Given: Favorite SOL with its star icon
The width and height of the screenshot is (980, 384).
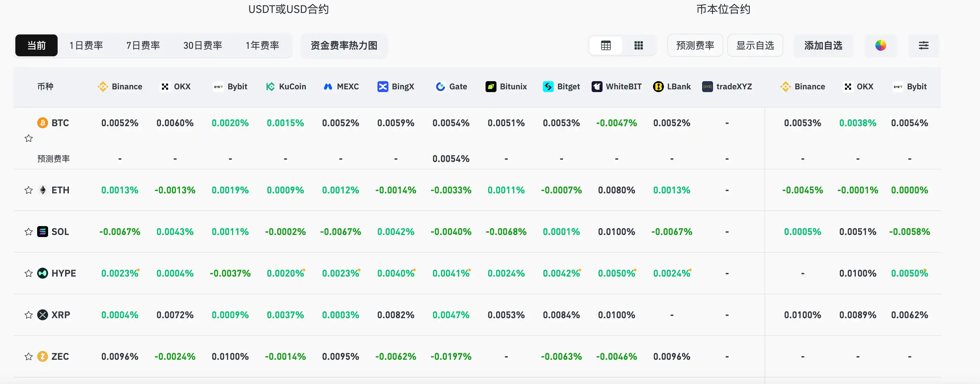Looking at the screenshot, I should (x=29, y=232).
